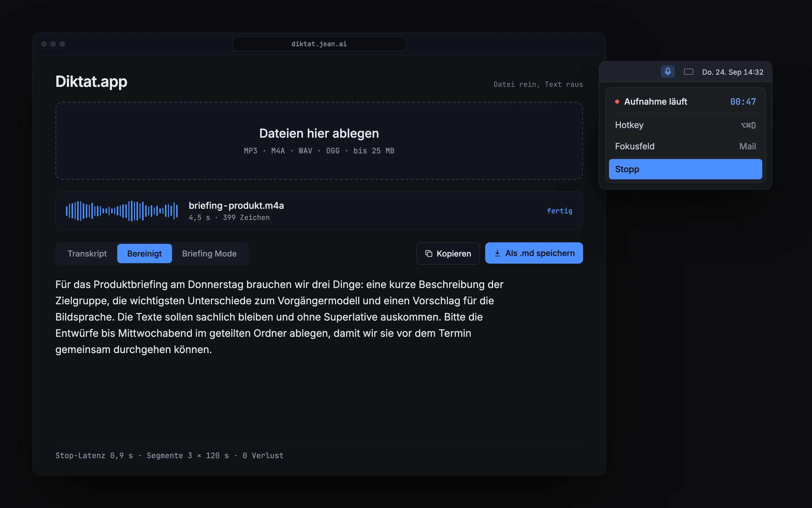Click the blue audio waveform graphic
The height and width of the screenshot is (508, 812).
tap(122, 211)
